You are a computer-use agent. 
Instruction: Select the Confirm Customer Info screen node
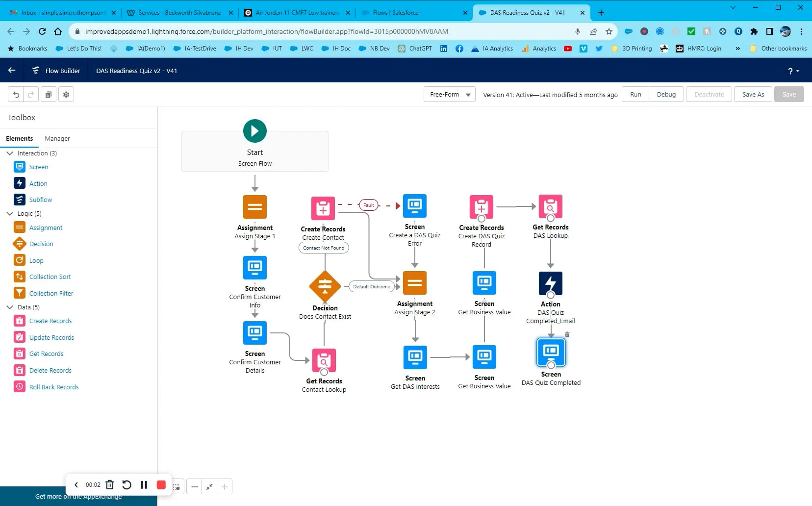click(255, 268)
